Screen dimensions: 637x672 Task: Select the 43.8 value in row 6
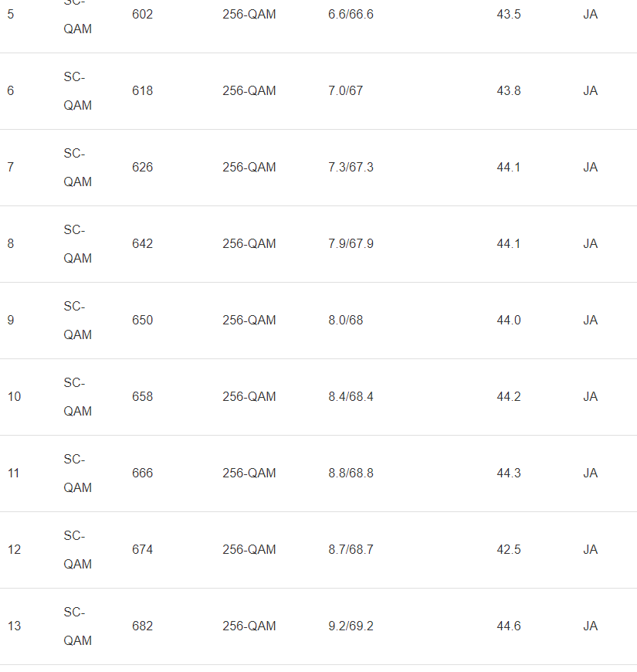coord(508,91)
